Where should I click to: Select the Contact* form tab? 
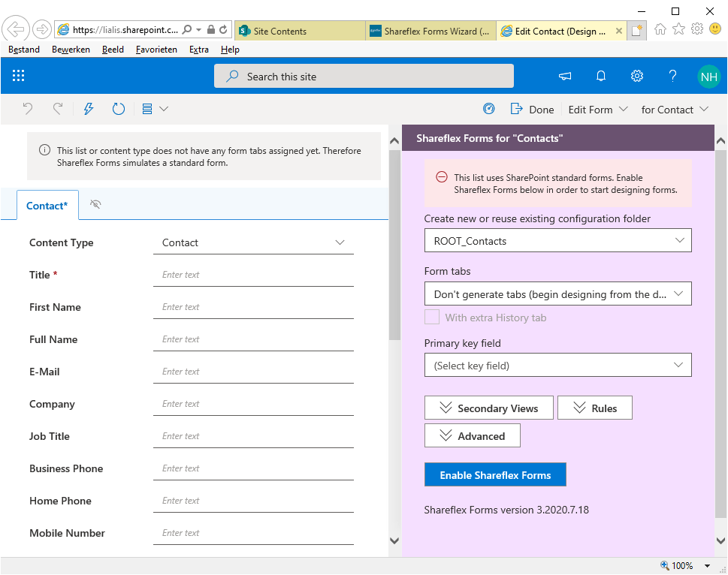point(47,206)
